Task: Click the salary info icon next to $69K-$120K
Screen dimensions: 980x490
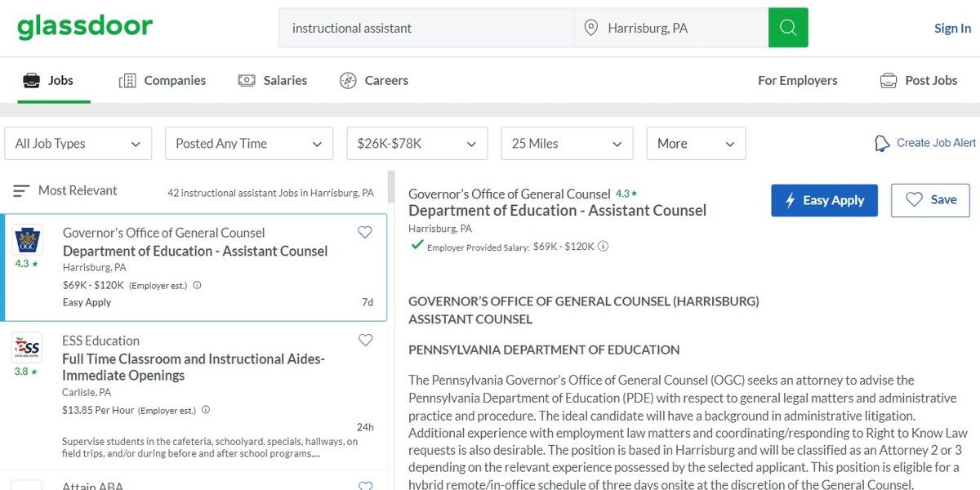Action: point(603,246)
